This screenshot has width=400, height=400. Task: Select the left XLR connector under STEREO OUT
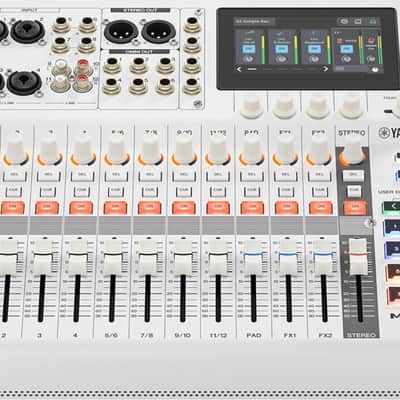click(121, 31)
